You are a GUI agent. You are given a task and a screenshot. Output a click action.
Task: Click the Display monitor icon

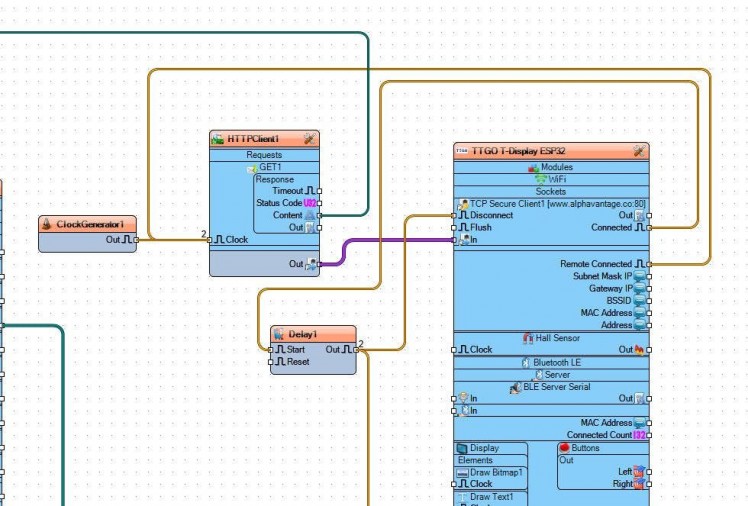tap(462, 448)
